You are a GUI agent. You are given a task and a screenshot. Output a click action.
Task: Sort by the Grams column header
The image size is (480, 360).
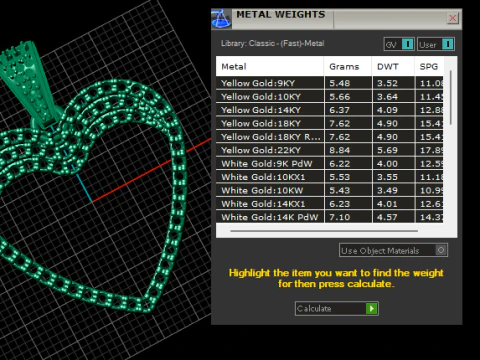[348, 67]
